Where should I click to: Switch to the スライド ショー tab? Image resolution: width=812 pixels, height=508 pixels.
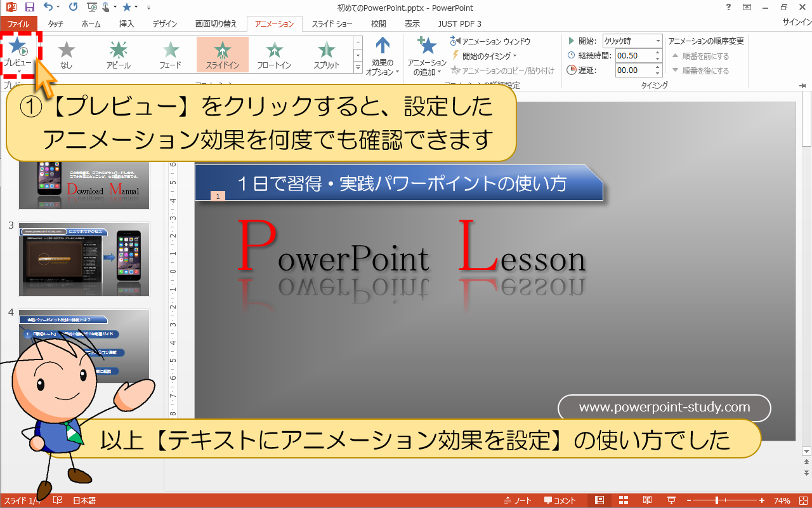pyautogui.click(x=332, y=23)
